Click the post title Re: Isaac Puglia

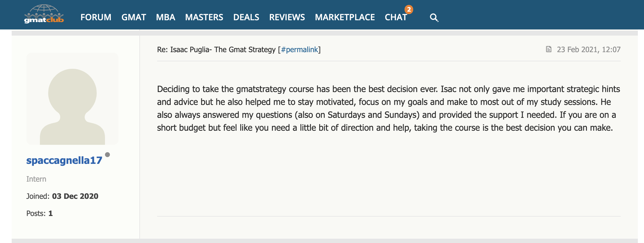click(216, 49)
